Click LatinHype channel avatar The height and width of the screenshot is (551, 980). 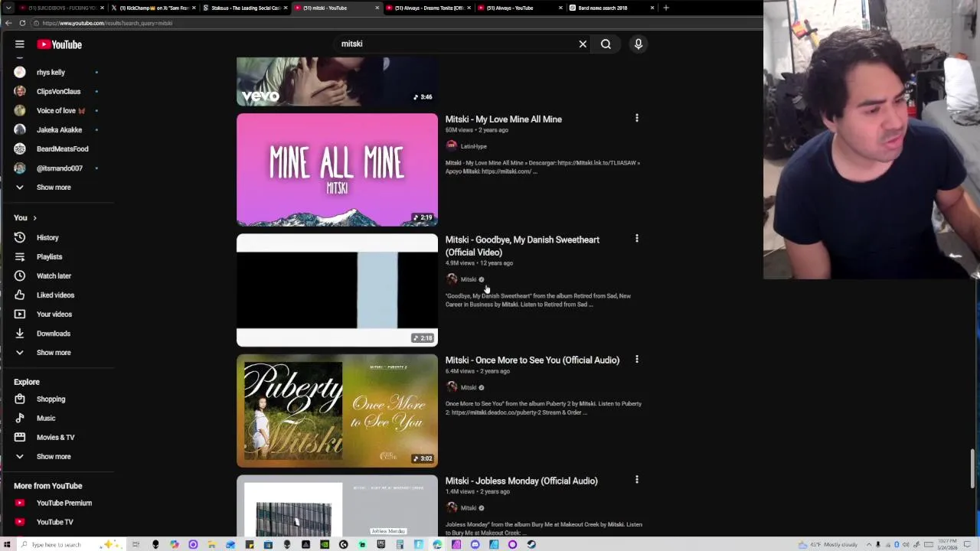point(452,146)
